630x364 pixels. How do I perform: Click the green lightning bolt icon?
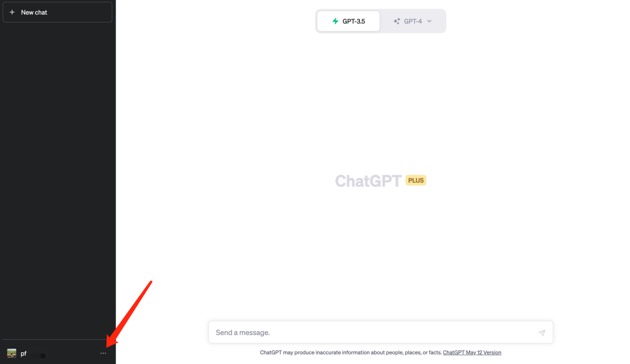click(335, 21)
